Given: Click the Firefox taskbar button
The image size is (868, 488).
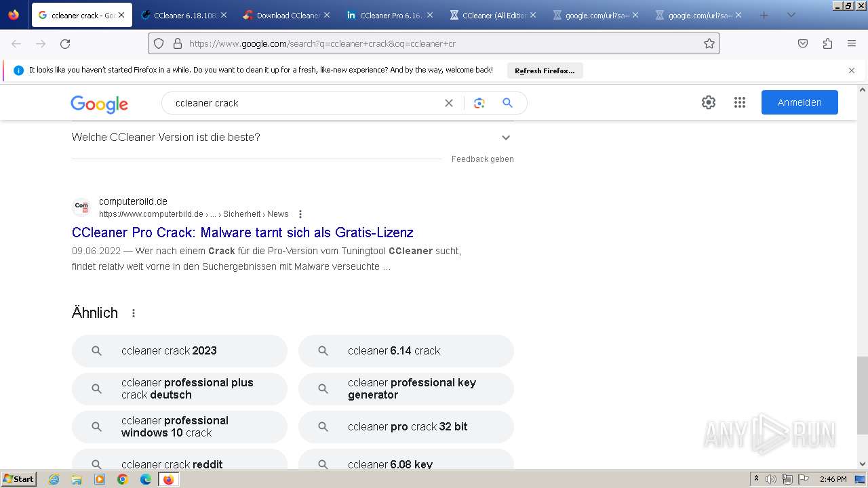Looking at the screenshot, I should tap(168, 479).
